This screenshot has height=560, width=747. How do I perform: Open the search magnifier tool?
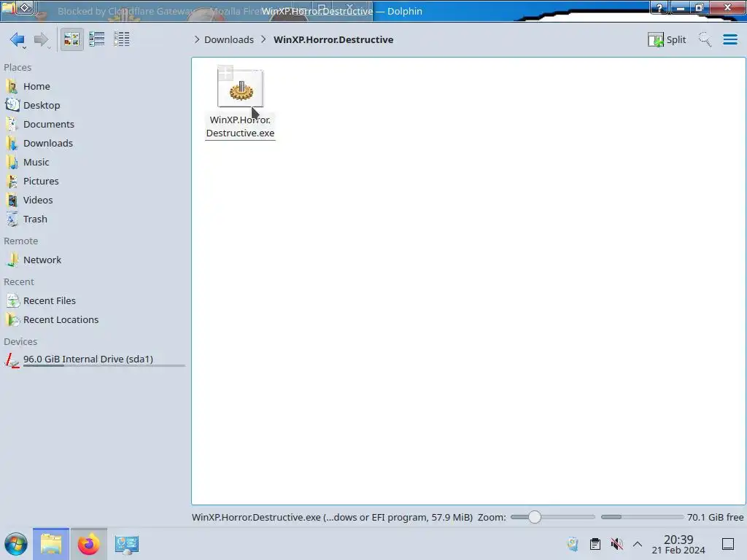pos(705,39)
